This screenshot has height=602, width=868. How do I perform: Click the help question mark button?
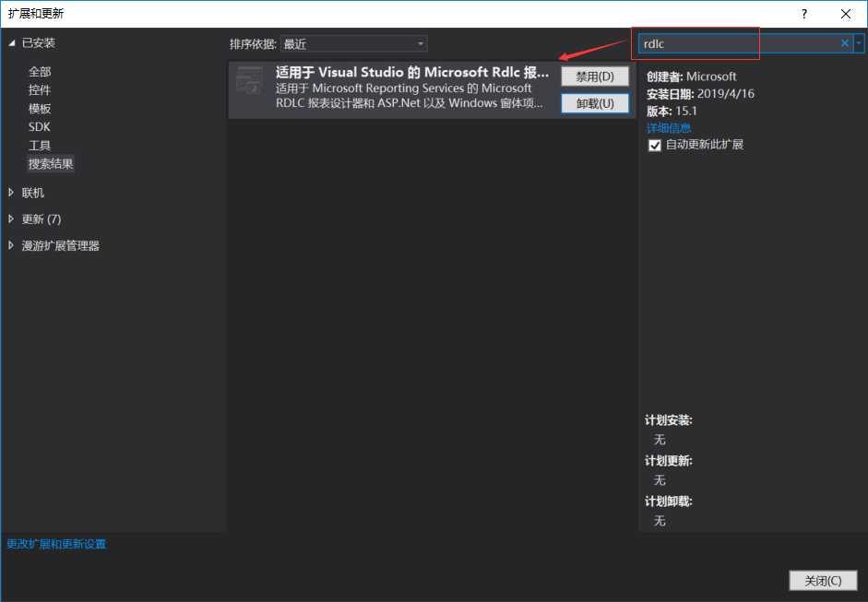pos(804,14)
